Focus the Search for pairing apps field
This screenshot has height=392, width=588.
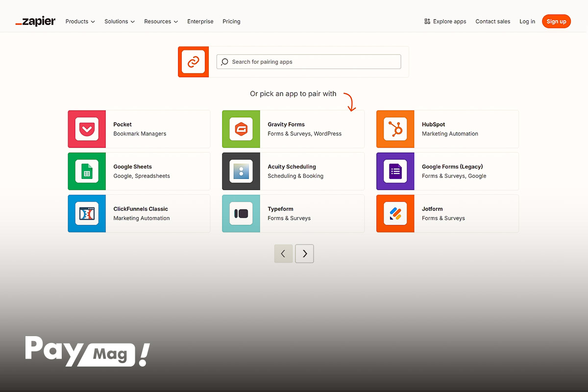click(309, 62)
